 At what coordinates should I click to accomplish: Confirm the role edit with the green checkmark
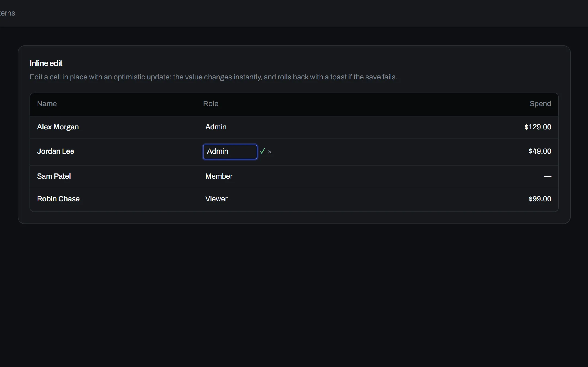(x=262, y=151)
